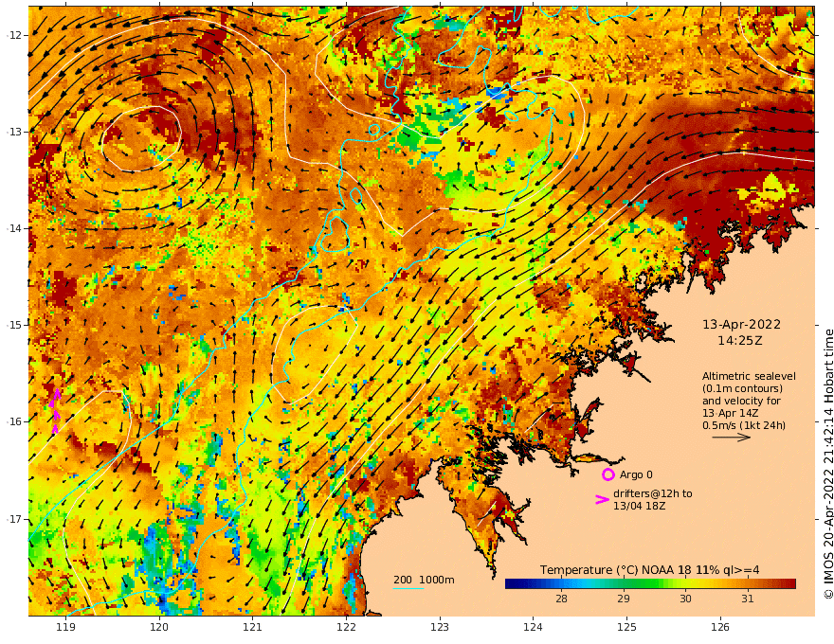Click the Argo 0 magenta circle marker

pyautogui.click(x=607, y=474)
